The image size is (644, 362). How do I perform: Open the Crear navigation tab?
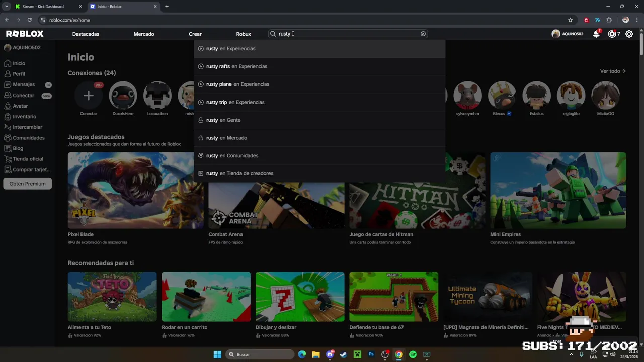pyautogui.click(x=195, y=34)
